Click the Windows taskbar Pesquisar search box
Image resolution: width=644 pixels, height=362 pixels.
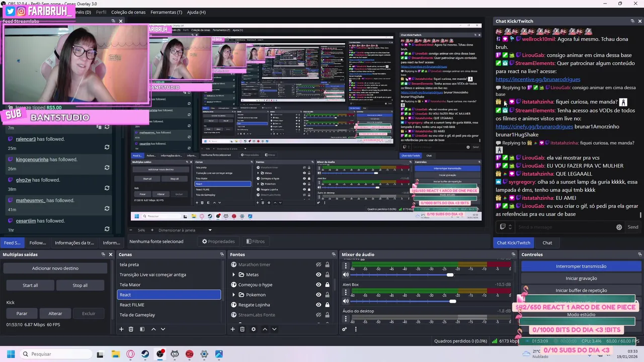click(x=55, y=354)
